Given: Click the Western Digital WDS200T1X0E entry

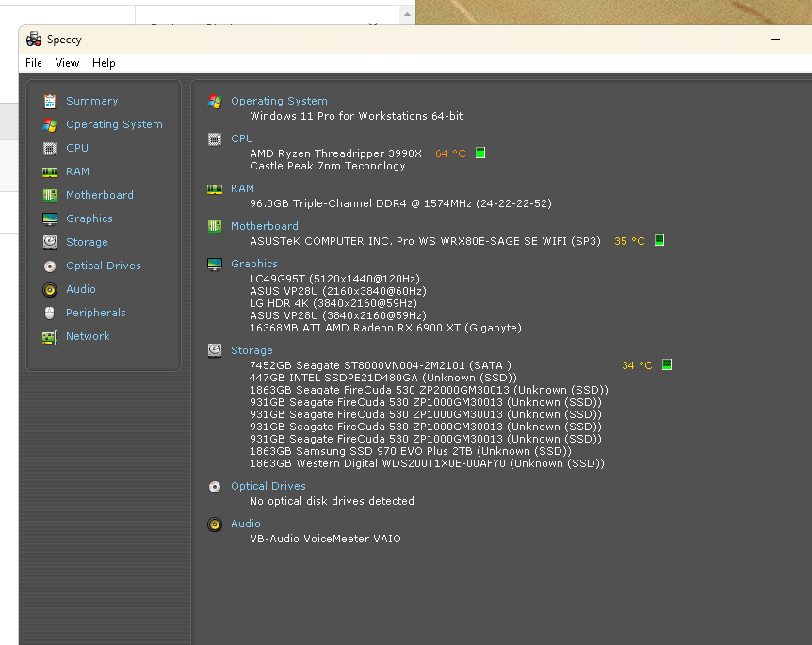Looking at the screenshot, I should [428, 463].
